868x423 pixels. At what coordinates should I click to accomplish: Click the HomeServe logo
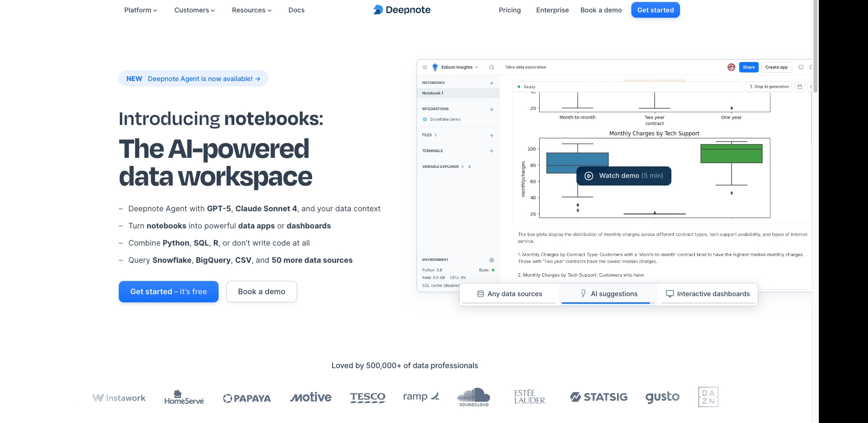184,397
